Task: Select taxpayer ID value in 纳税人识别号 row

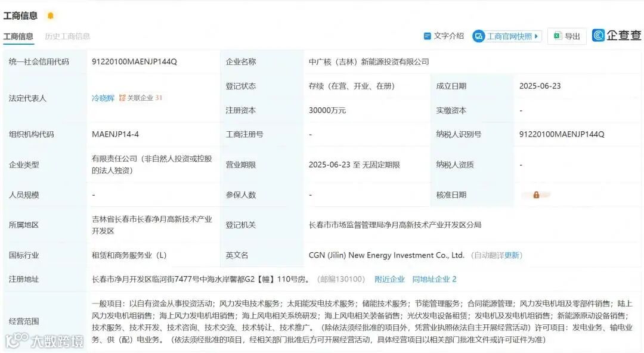Action: pyautogui.click(x=562, y=134)
